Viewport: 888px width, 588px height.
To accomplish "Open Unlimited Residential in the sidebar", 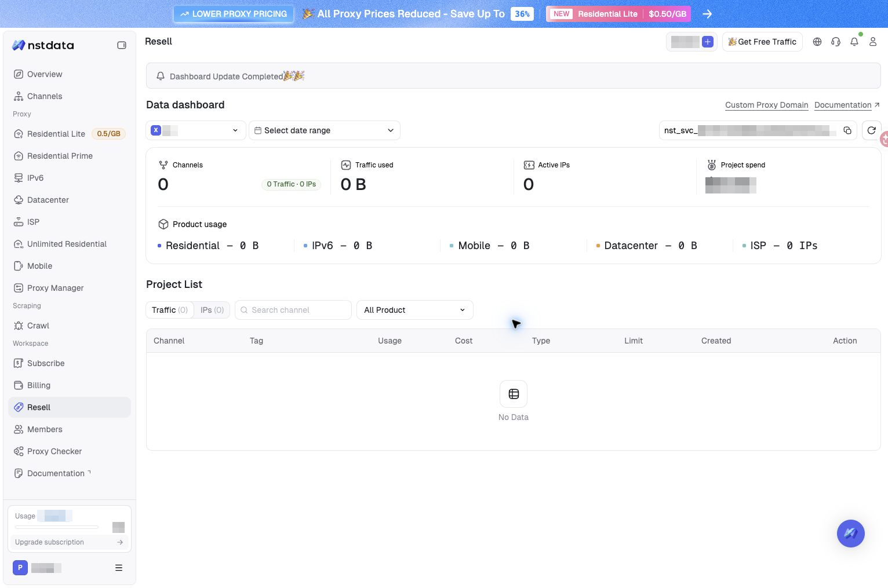I will [70, 244].
